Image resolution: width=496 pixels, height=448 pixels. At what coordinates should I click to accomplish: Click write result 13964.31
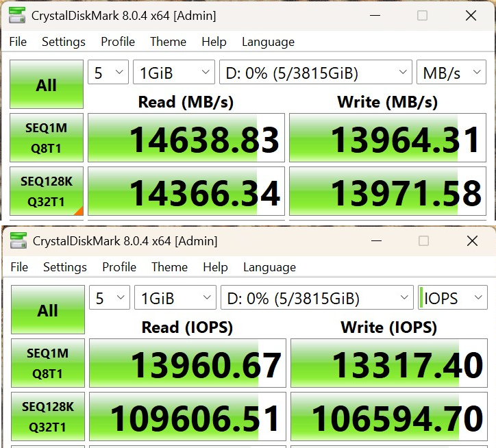pyautogui.click(x=388, y=138)
